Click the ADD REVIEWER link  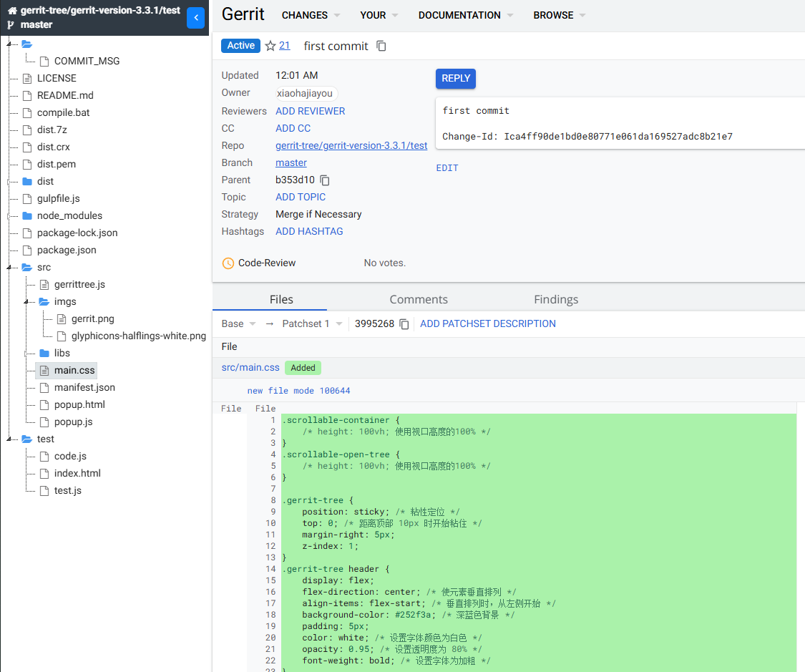[310, 111]
